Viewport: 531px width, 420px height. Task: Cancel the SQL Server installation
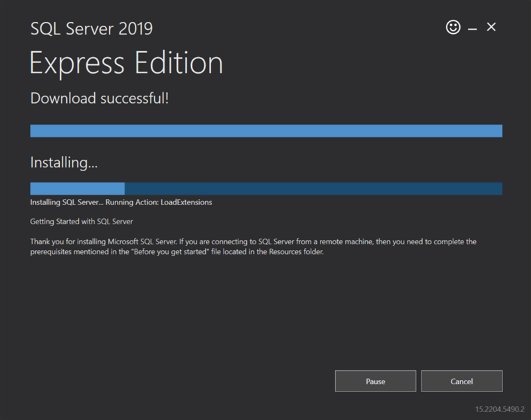461,382
